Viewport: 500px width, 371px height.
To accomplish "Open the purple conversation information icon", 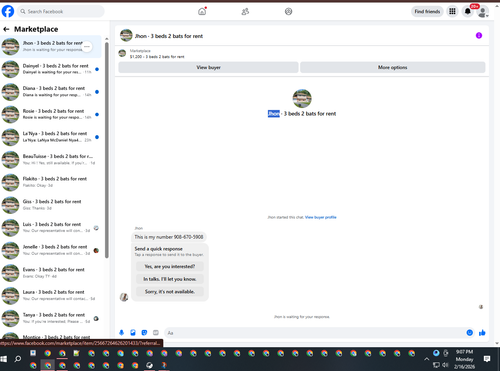I will coord(479,35).
